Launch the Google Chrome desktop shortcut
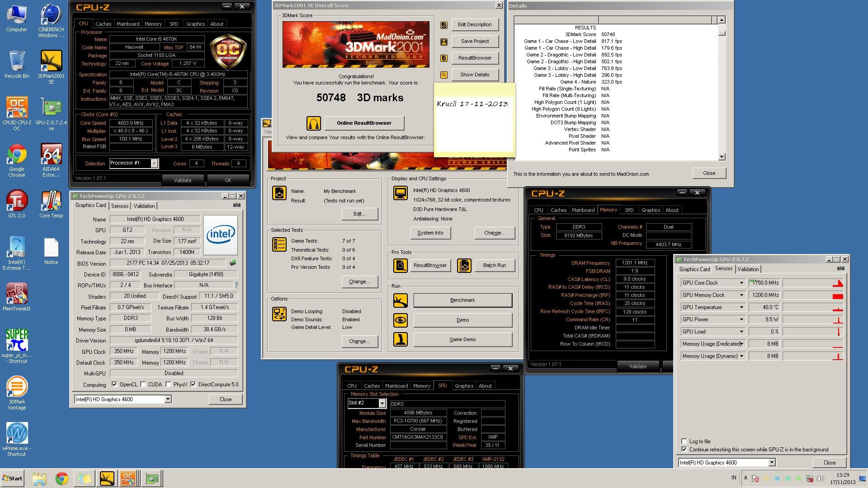This screenshot has width=868, height=488. pyautogui.click(x=17, y=160)
